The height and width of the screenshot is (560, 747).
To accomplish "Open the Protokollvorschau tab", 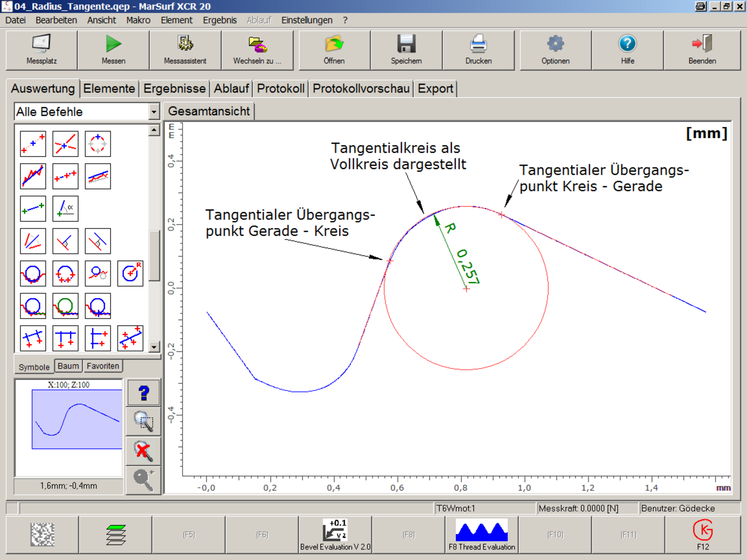I will (361, 89).
